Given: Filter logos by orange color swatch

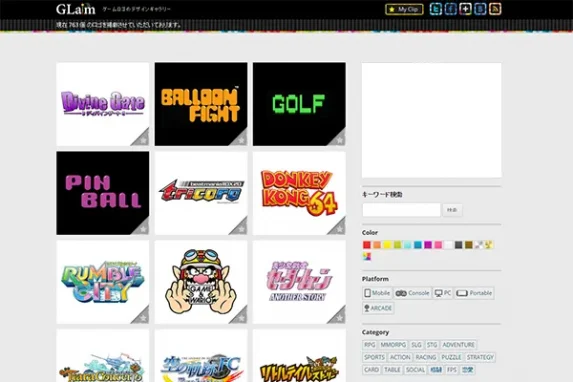Looking at the screenshot, I should 377,245.
